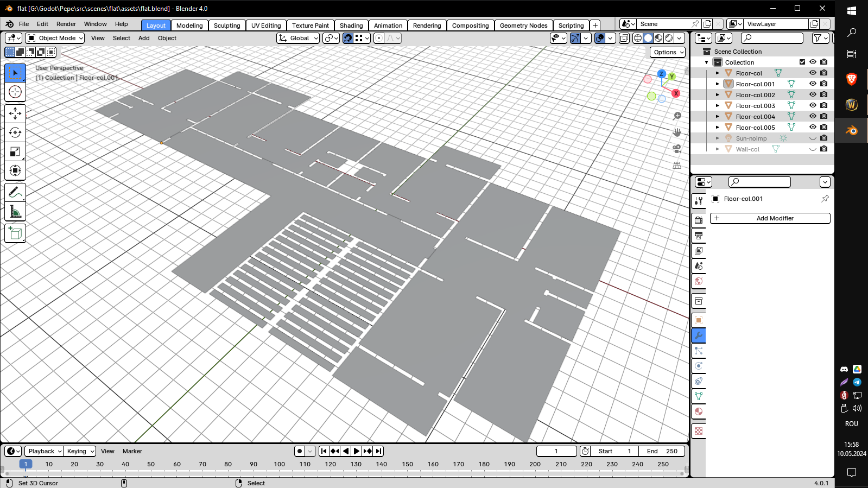
Task: Select the Move tool in toolbar
Action: coord(15,113)
